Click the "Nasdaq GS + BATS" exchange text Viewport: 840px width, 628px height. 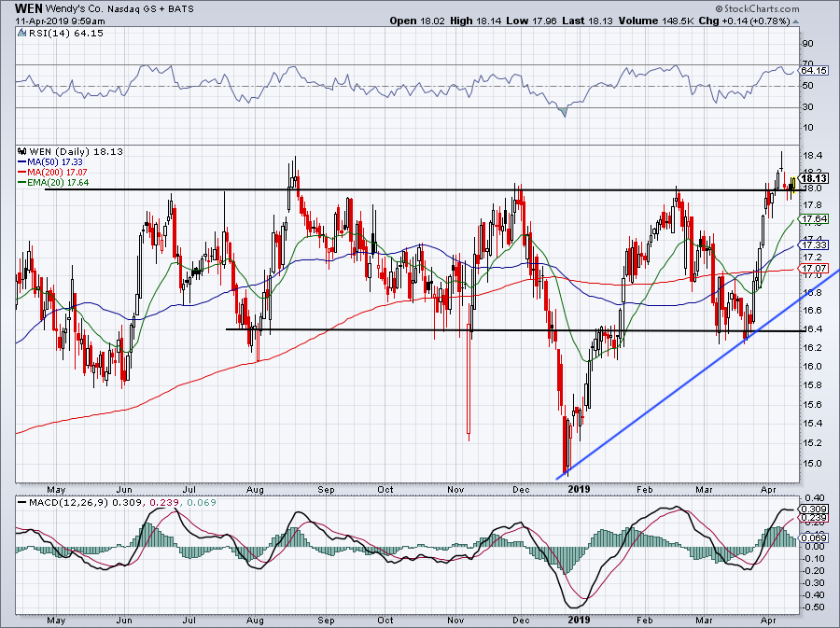148,9
